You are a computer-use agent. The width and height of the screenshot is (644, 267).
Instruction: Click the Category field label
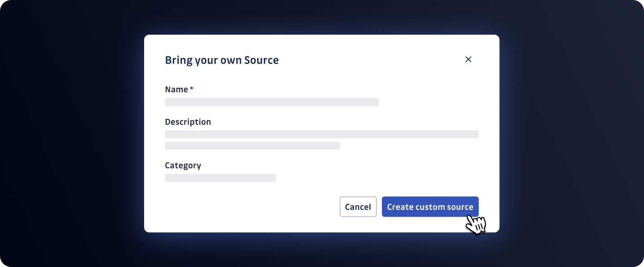[183, 165]
